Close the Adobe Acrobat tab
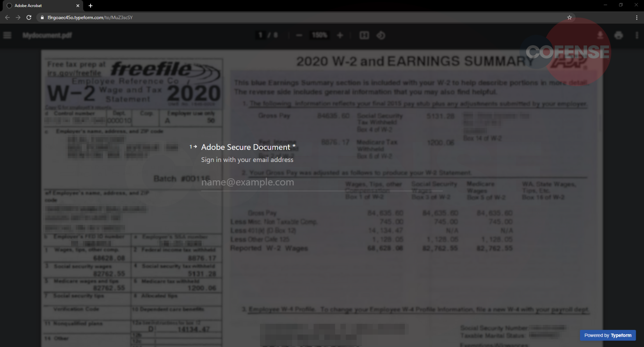The image size is (644, 347). coord(78,6)
